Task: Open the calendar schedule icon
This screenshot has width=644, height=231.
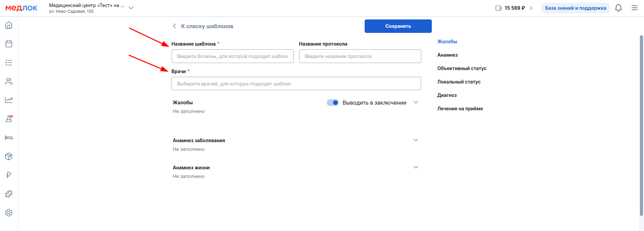Action: (x=9, y=44)
